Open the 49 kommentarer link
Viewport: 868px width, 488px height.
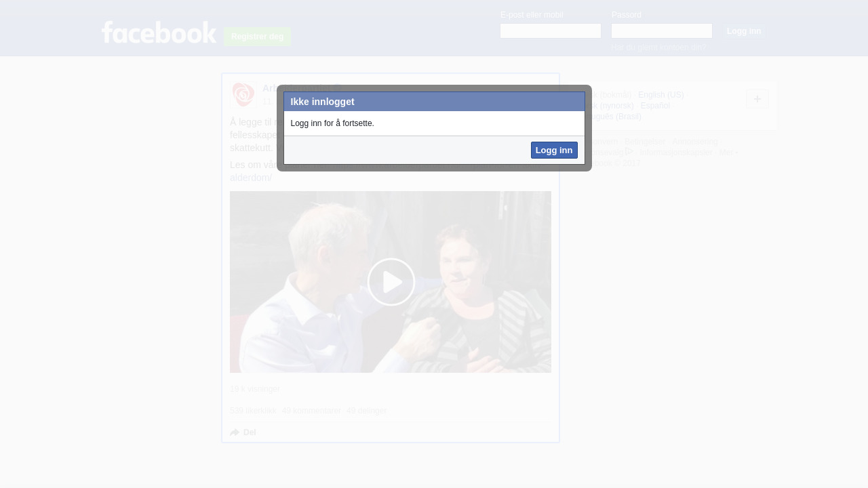(x=311, y=411)
